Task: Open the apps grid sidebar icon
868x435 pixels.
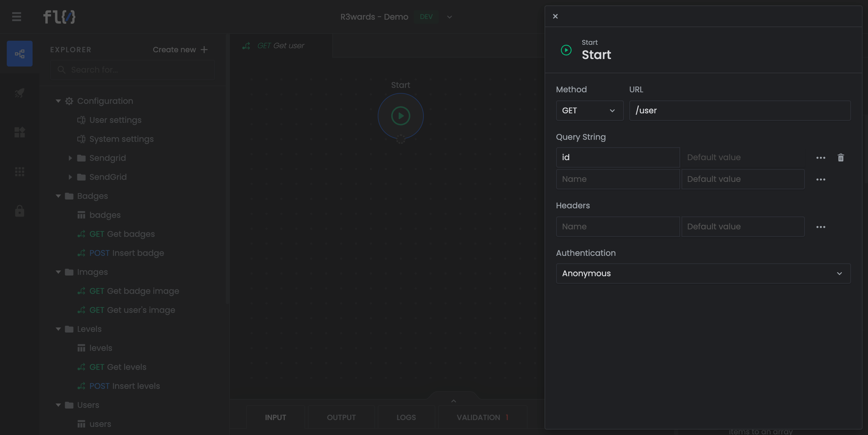Action: coord(20,172)
